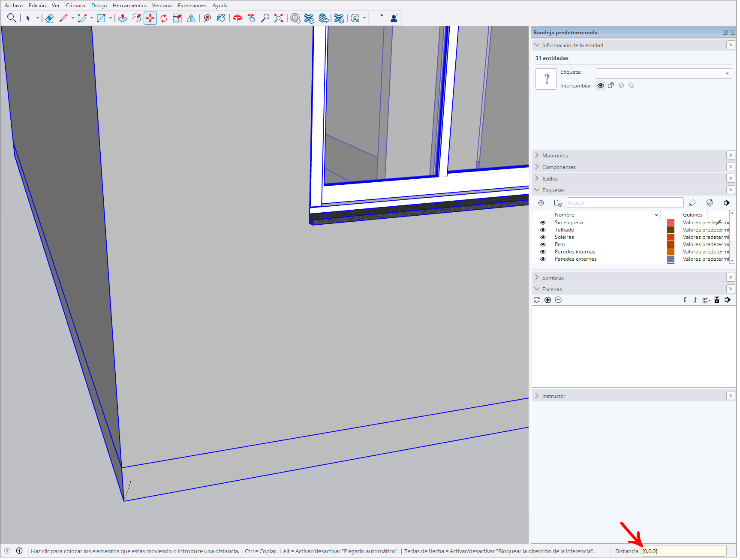Click the Telhado tag color swatch
Image resolution: width=740 pixels, height=560 pixels.
(671, 230)
